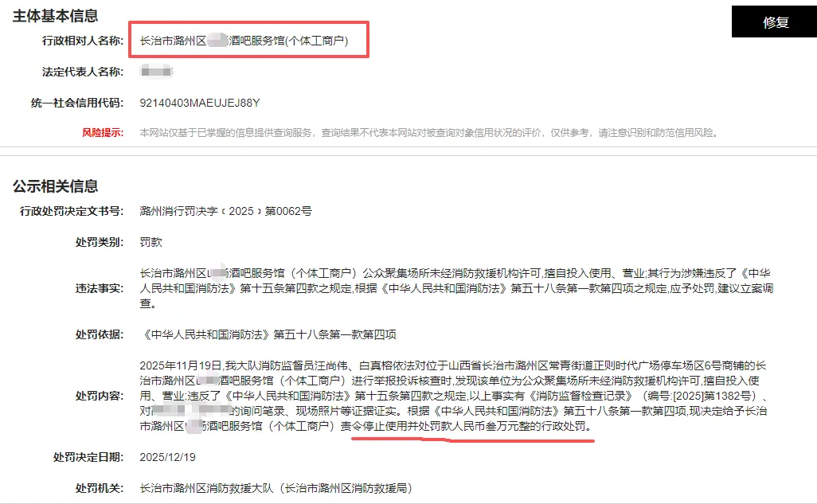The height and width of the screenshot is (504, 817).
Task: Click the 违法事实 description paragraph
Action: point(456,288)
